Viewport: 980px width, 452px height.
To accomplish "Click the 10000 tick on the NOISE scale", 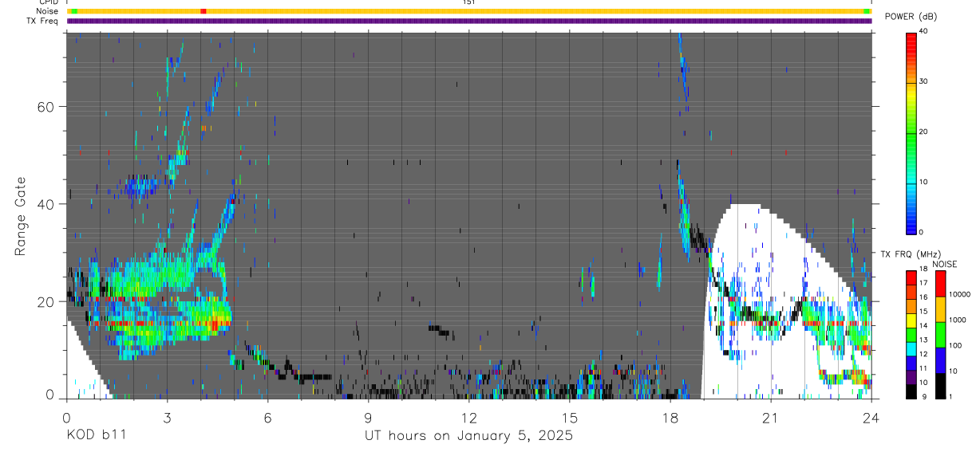I will click(x=960, y=294).
